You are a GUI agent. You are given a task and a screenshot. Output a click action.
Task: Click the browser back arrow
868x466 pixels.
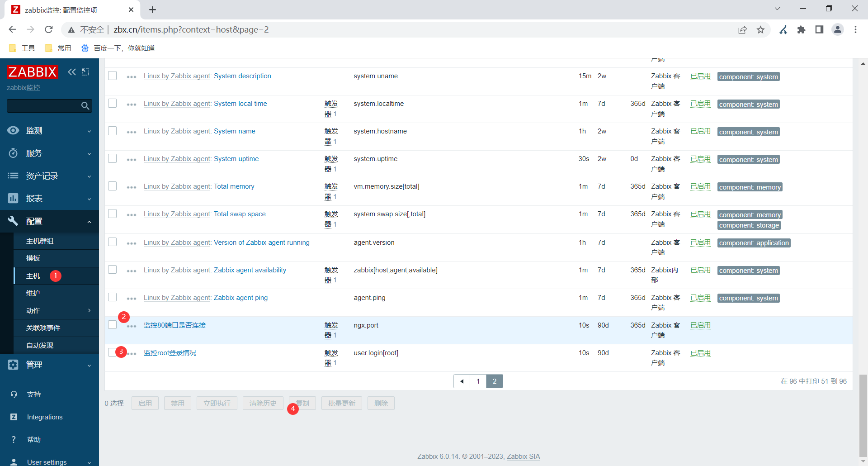(12, 29)
